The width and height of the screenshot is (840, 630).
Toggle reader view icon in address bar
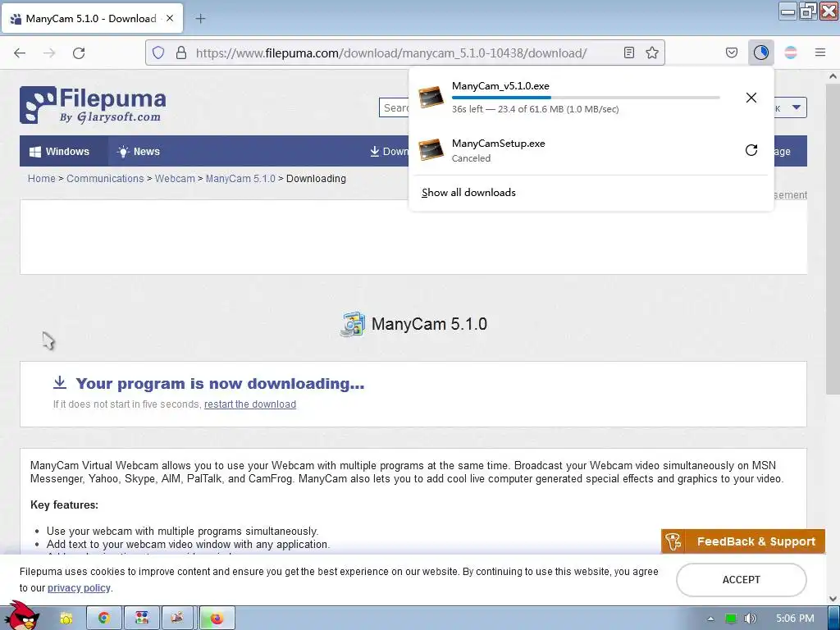pyautogui.click(x=629, y=52)
